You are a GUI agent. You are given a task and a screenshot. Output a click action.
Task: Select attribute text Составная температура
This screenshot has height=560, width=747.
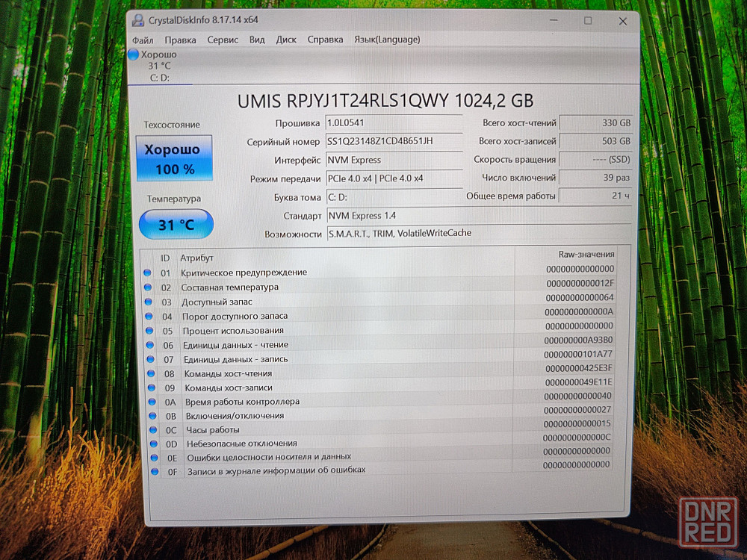click(x=229, y=287)
